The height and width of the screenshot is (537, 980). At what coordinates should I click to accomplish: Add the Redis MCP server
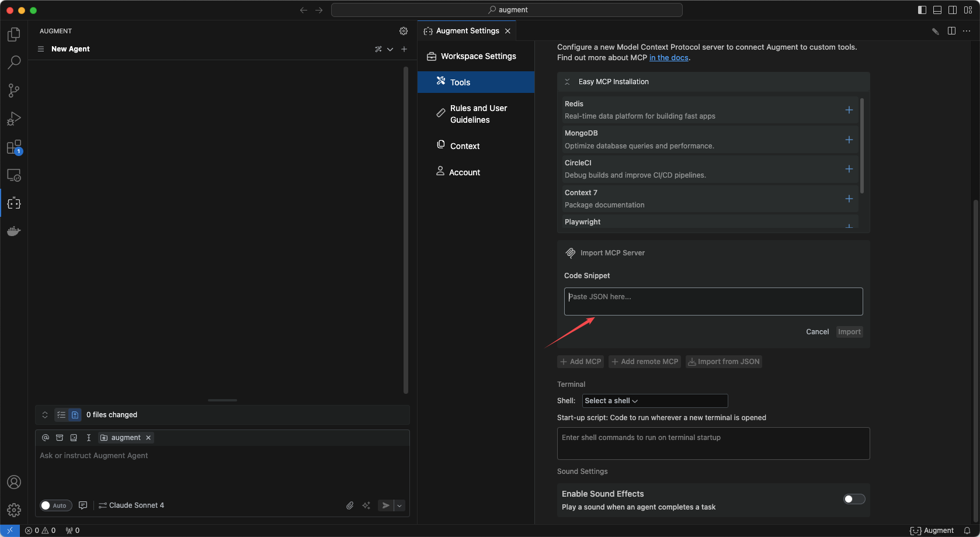click(x=849, y=110)
